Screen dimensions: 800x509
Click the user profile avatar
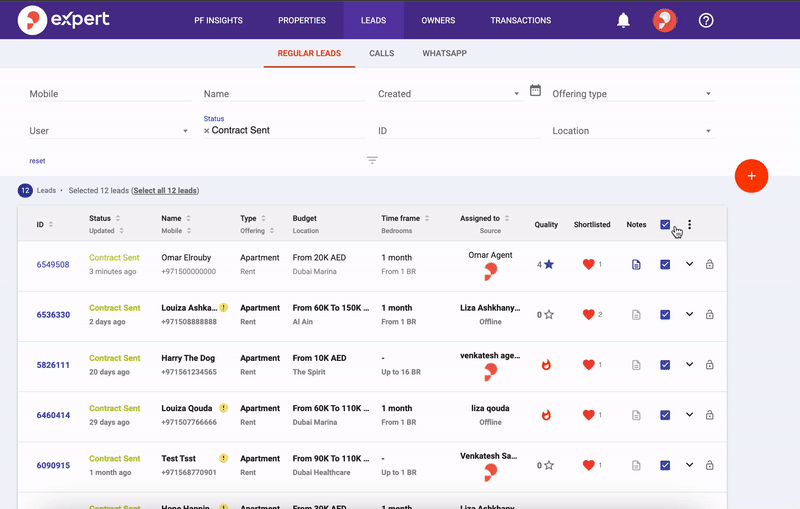(x=664, y=20)
